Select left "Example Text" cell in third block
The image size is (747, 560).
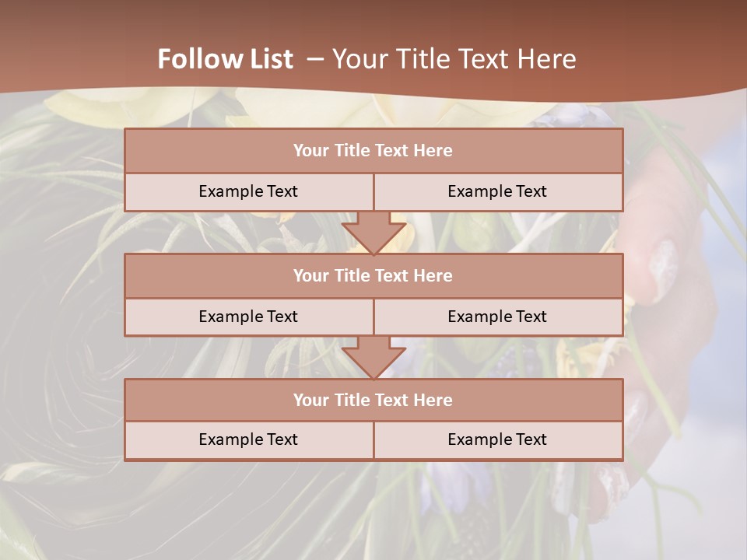coord(248,439)
